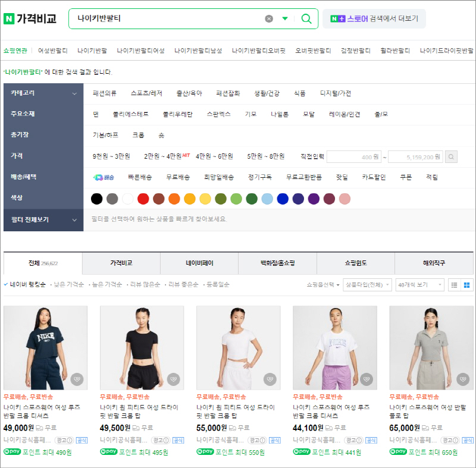
Task: Select the black color swatch
Action: pyautogui.click(x=96, y=199)
